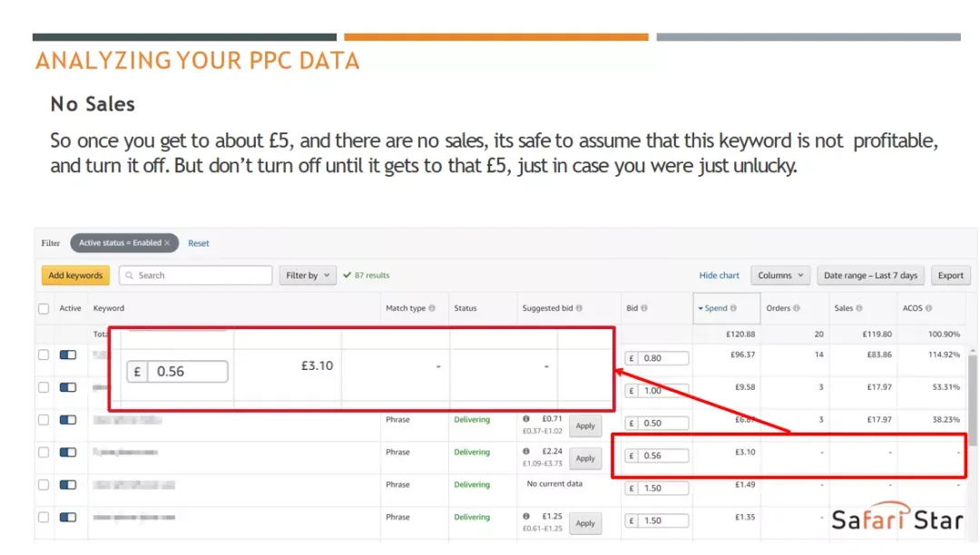980x555 pixels.
Task: Tick the checkbox for the £96.37 spend row
Action: (44, 355)
